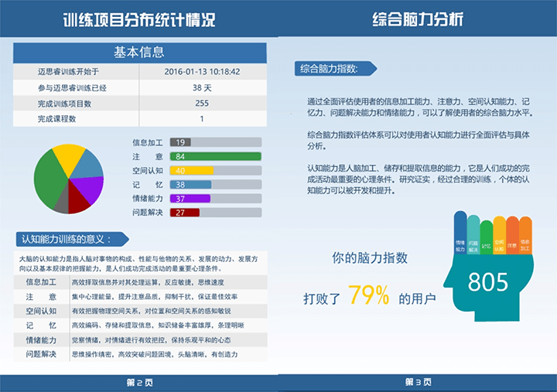Screen dimensions: 557x392
Task: Click the value 38 天 in the table
Action: [202, 87]
